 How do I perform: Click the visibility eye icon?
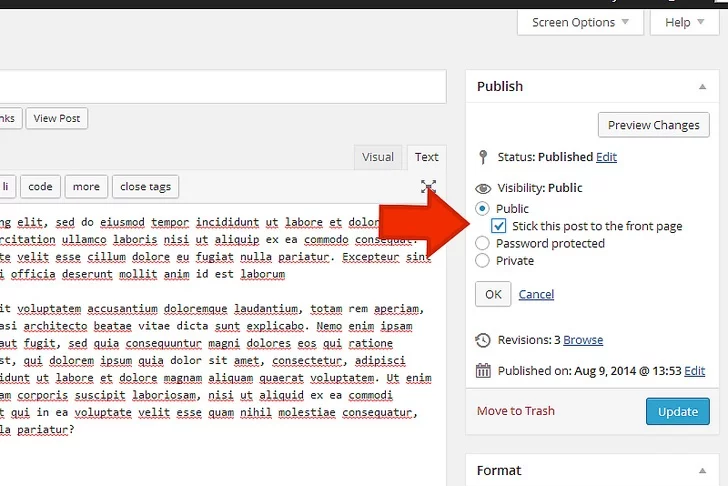(x=483, y=188)
